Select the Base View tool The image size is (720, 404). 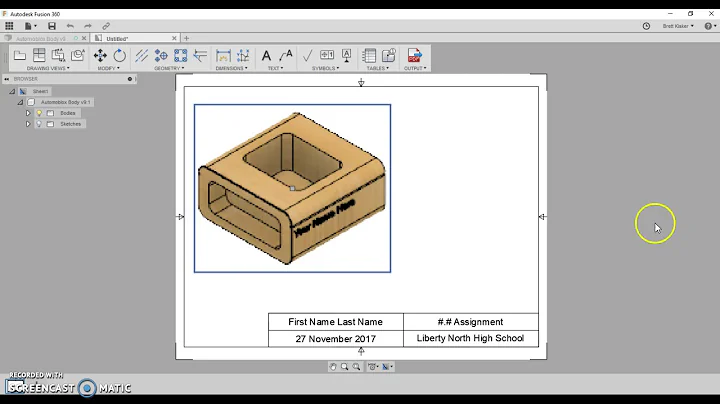(x=20, y=56)
